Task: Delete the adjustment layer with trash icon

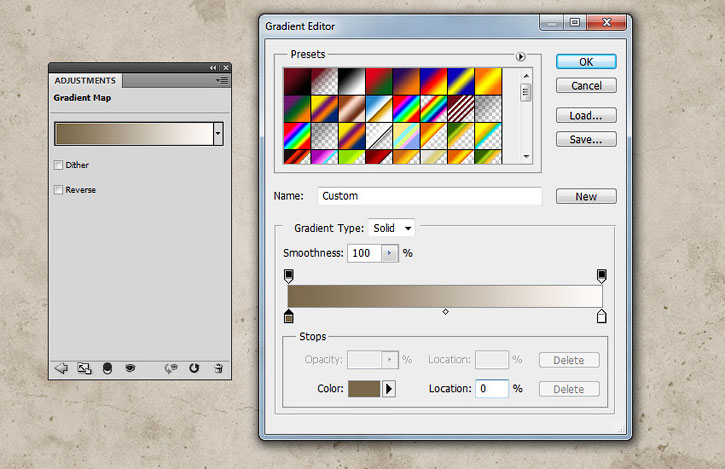Action: [x=219, y=368]
